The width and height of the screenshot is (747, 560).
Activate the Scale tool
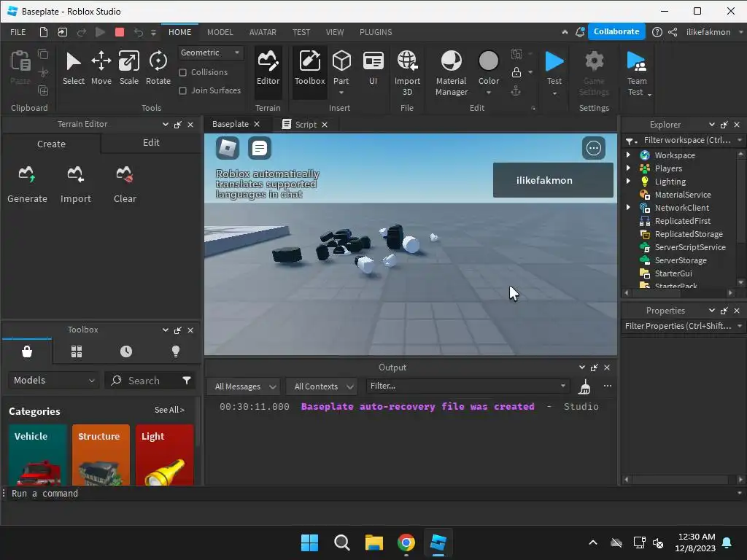(x=128, y=68)
